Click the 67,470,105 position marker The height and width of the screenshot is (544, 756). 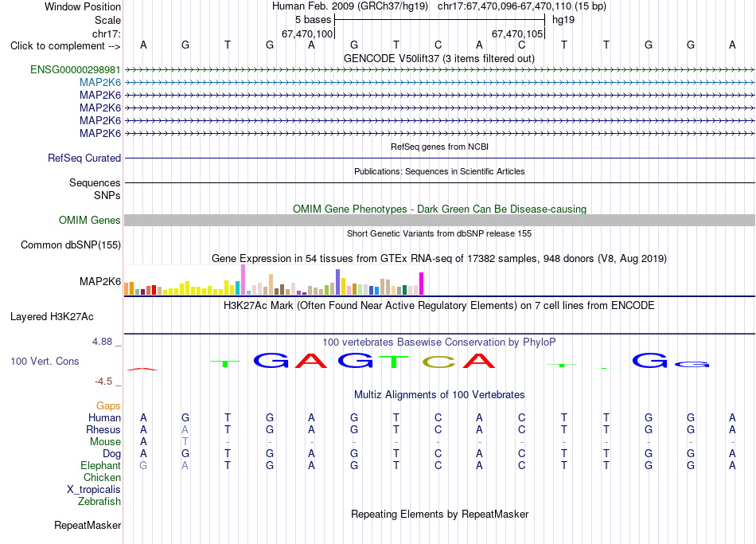pyautogui.click(x=517, y=33)
